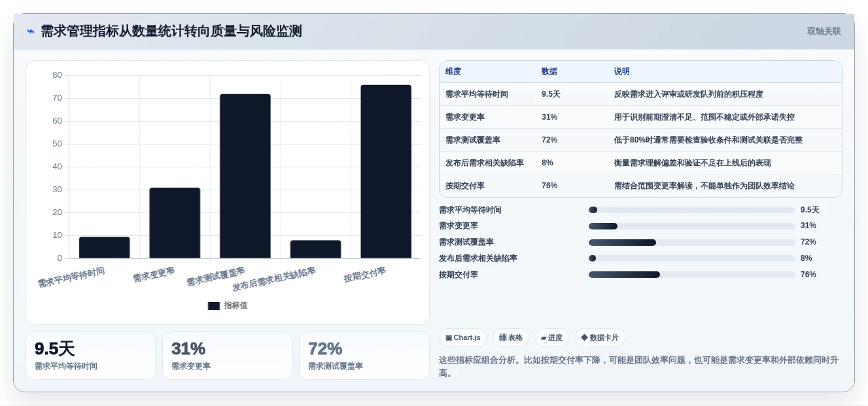Select the 发布后需求相关缺陷率 bar in chart
Image resolution: width=868 pixels, height=406 pixels.
coord(315,249)
